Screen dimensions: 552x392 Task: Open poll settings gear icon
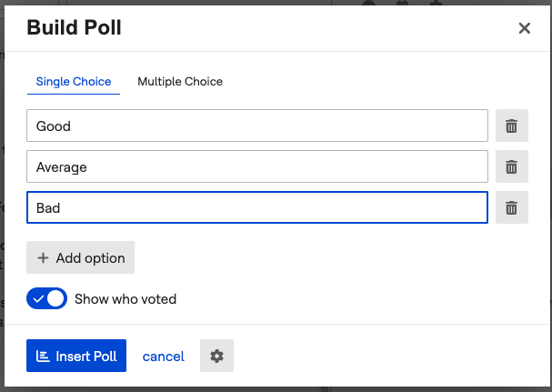(216, 357)
